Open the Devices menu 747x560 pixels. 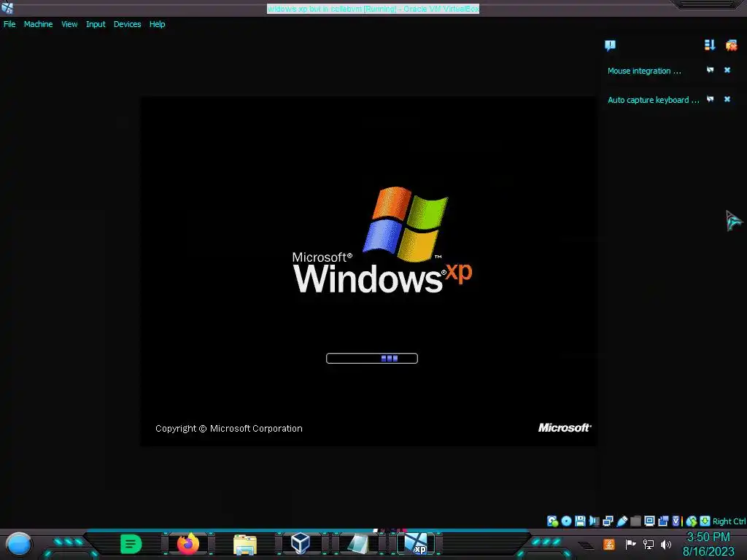tap(127, 24)
